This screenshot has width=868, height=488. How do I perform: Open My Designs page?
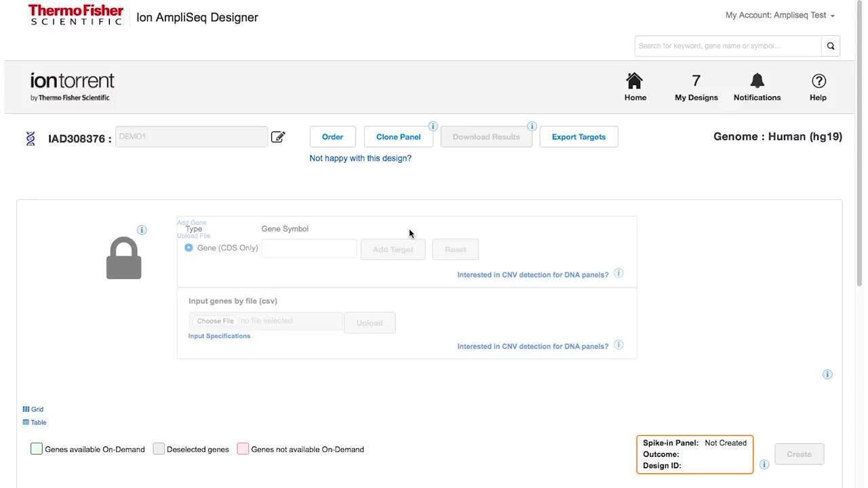(696, 87)
